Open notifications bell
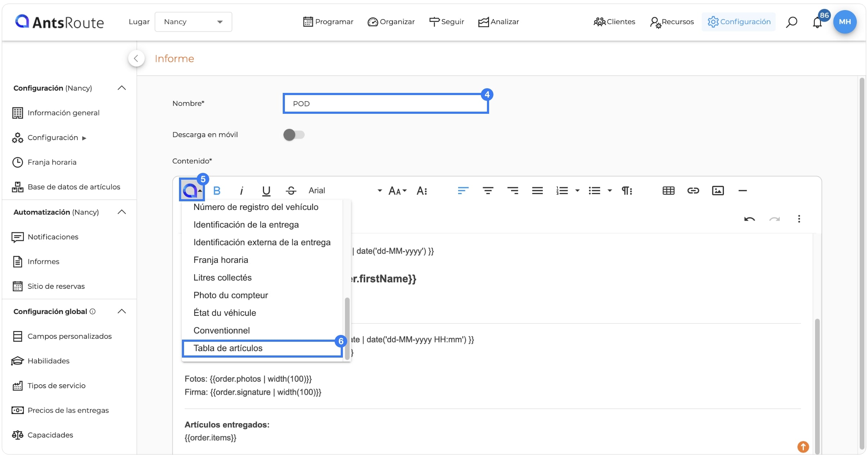 point(817,22)
